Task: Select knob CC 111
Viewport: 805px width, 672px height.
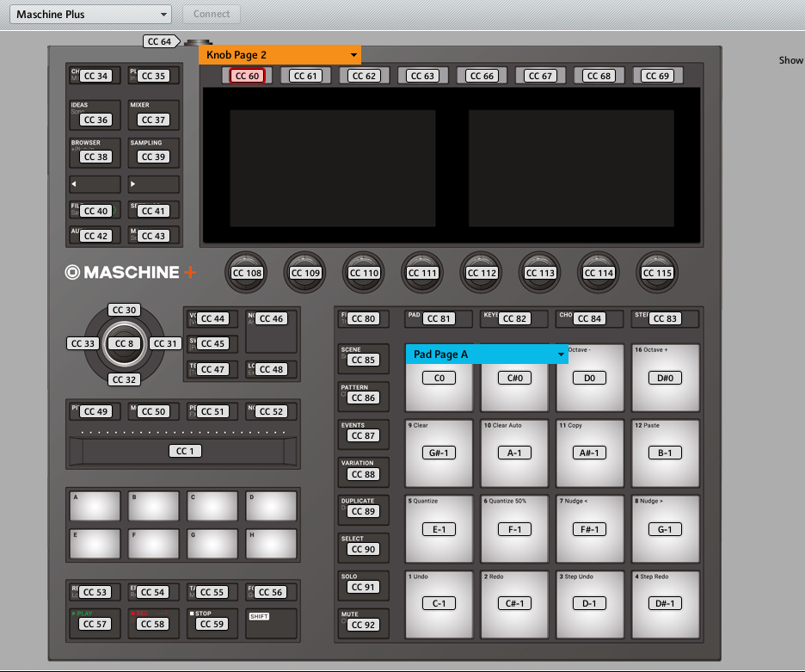Action: (x=422, y=273)
